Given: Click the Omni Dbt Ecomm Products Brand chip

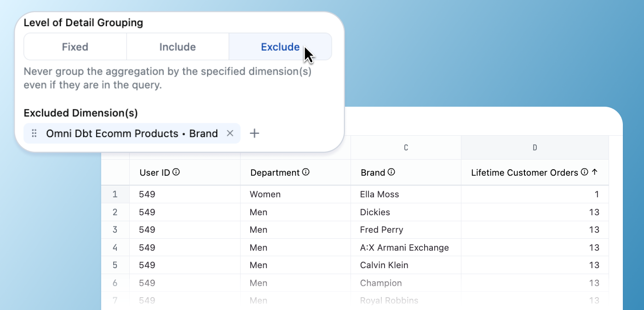Looking at the screenshot, I should [x=132, y=133].
